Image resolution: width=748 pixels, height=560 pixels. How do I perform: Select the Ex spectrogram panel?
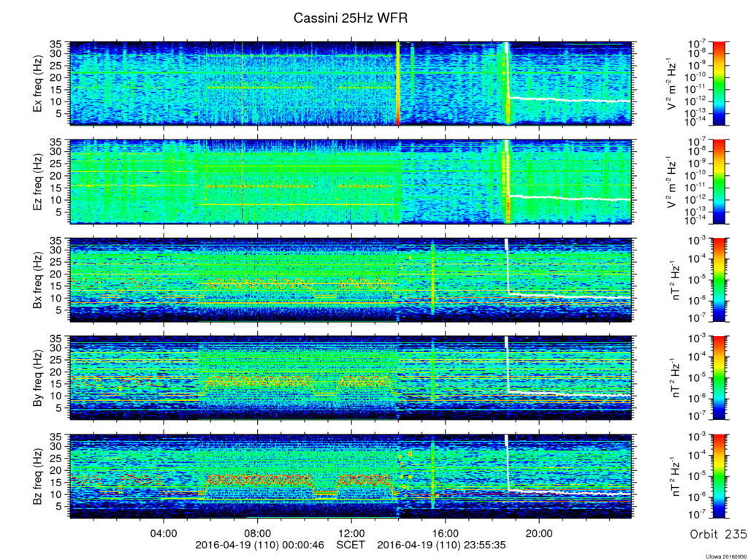click(351, 83)
